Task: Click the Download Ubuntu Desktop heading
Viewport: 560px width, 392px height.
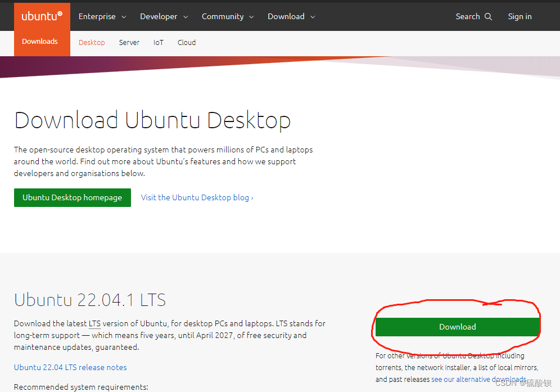Action: [x=152, y=120]
